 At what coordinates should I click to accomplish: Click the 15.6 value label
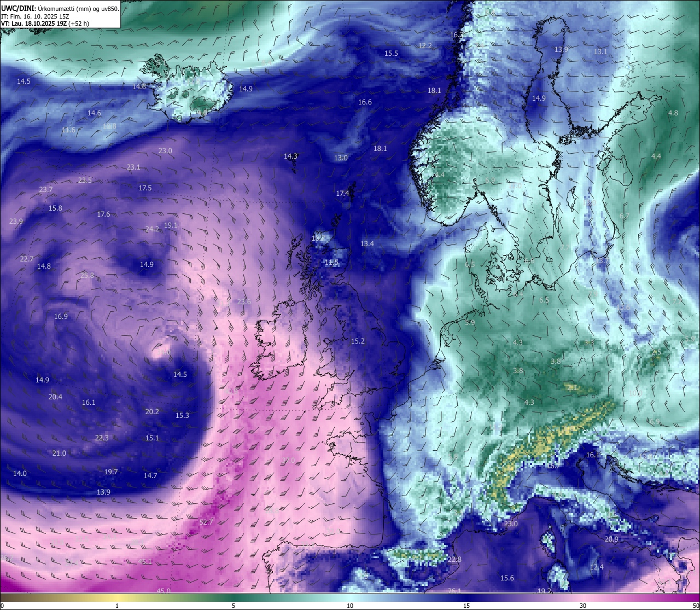(x=507, y=578)
